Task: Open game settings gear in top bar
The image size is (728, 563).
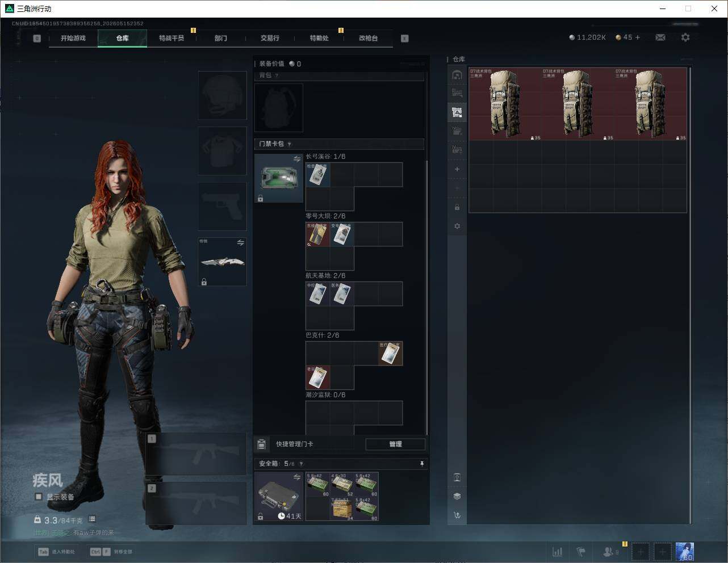Action: pyautogui.click(x=685, y=37)
